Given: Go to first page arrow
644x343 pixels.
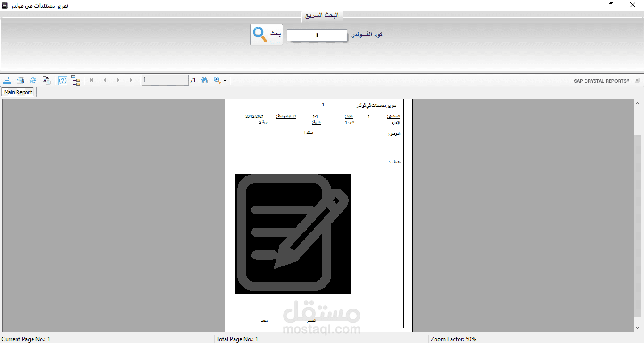Looking at the screenshot, I should (x=92, y=80).
